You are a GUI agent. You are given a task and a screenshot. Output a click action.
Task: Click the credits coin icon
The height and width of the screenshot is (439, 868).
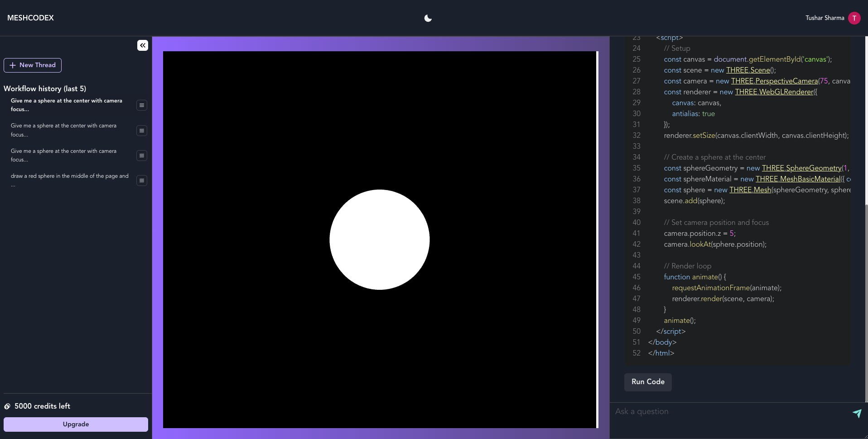pyautogui.click(x=7, y=406)
